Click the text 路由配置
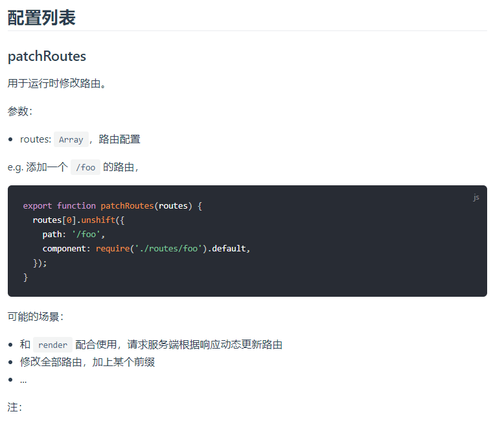The image size is (504, 427). 120,139
